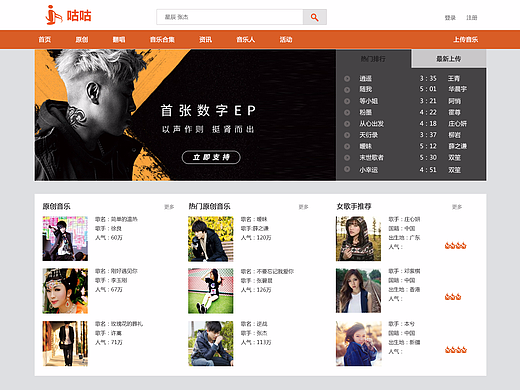Image resolution: width=520 pixels, height=390 pixels.
Task: Click the artist name 王青
Action: coord(454,79)
